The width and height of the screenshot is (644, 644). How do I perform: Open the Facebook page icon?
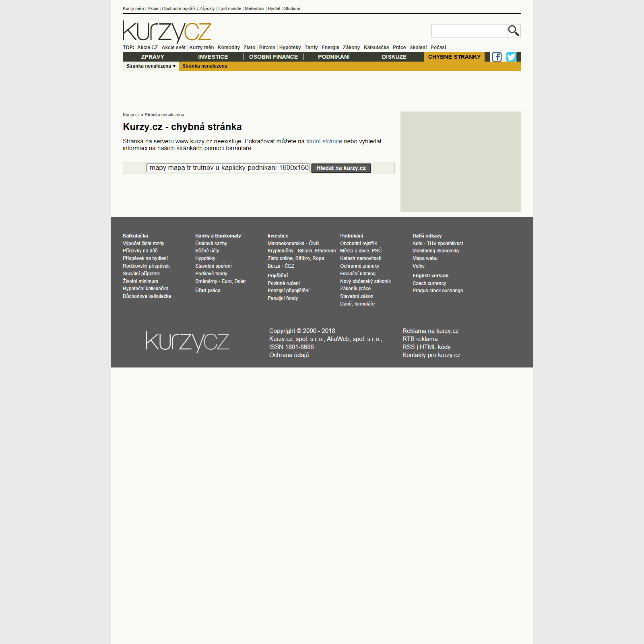(497, 57)
